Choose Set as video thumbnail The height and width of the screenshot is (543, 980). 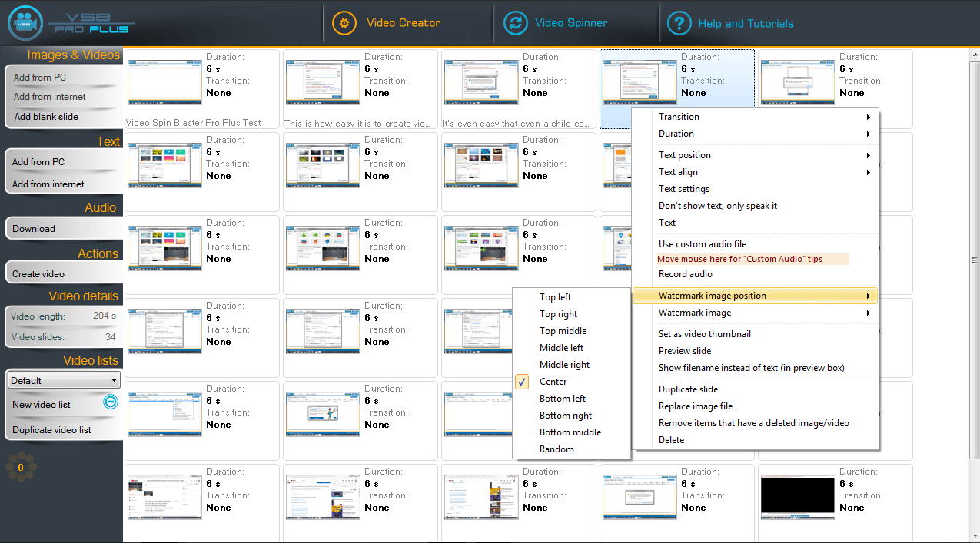[x=754, y=334]
